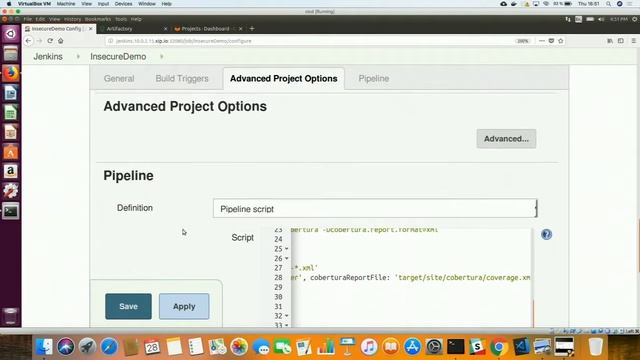This screenshot has height=360, width=640.
Task: Select the Advanced Project Options tab
Action: [284, 78]
